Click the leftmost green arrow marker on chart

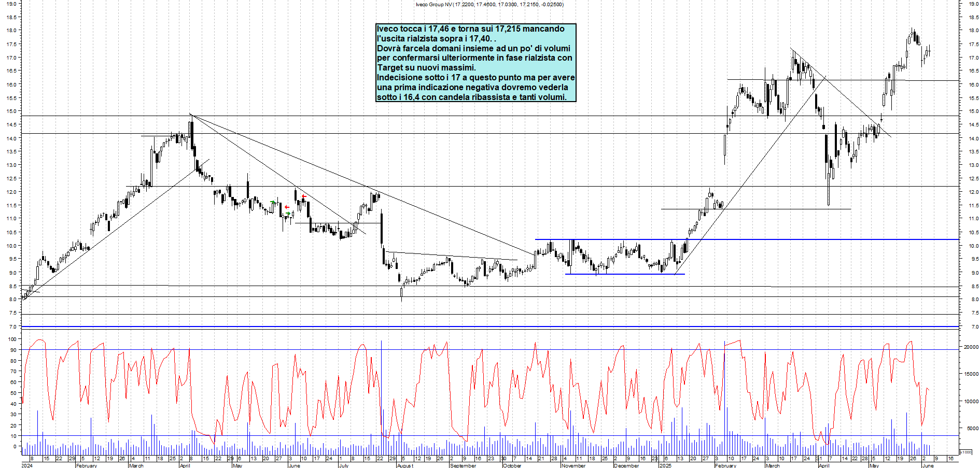coord(273,202)
